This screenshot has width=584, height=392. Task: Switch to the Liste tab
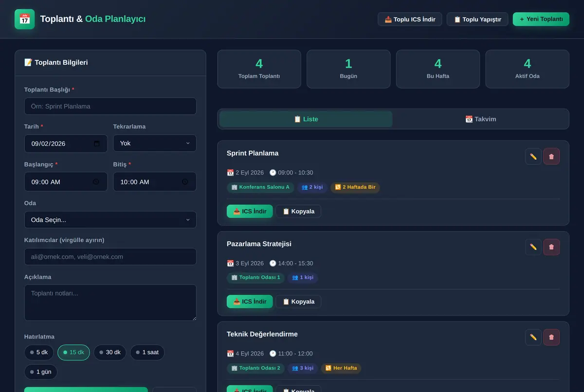click(x=306, y=119)
